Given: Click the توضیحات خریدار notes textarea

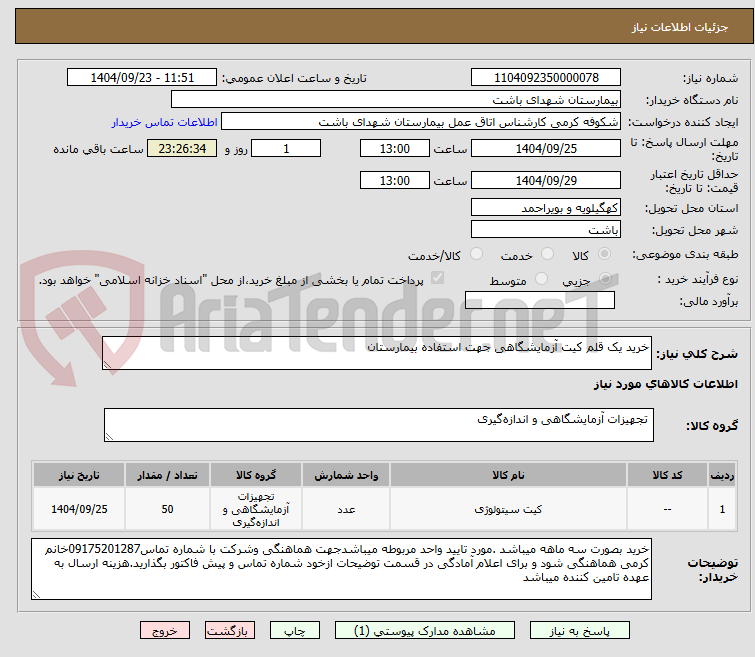Looking at the screenshot, I should pos(341,569).
